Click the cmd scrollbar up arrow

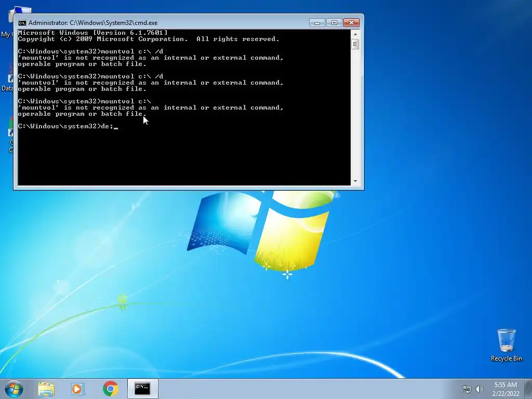(x=355, y=34)
